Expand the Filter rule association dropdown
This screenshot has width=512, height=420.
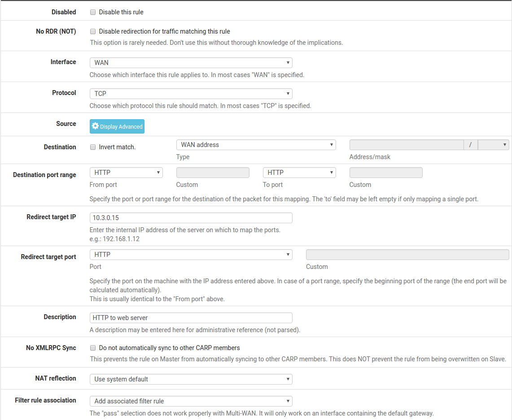(191, 401)
